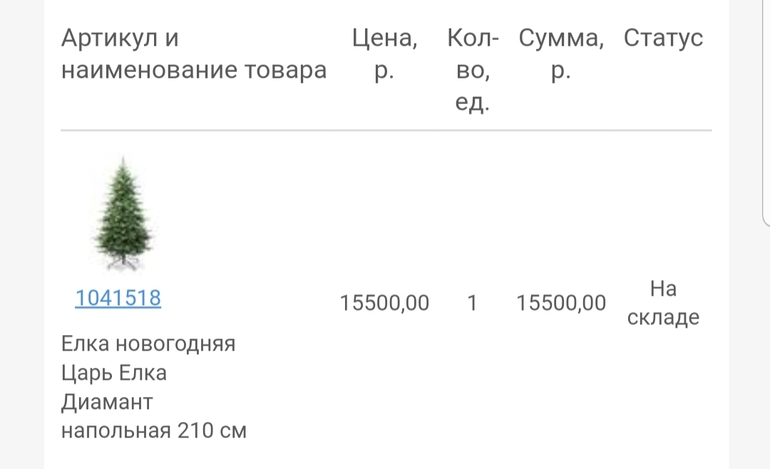Click the "Статус" column header
This screenshot has height=469, width=770.
point(663,39)
